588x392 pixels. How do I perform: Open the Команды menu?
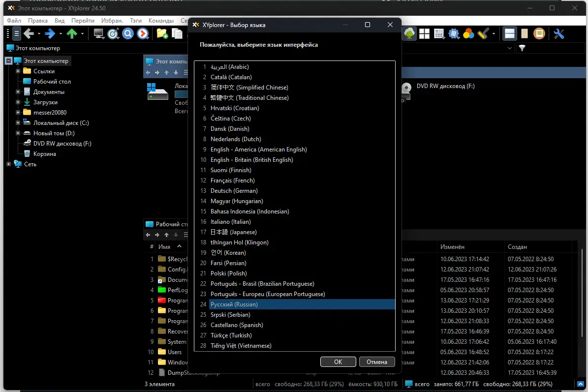point(161,21)
